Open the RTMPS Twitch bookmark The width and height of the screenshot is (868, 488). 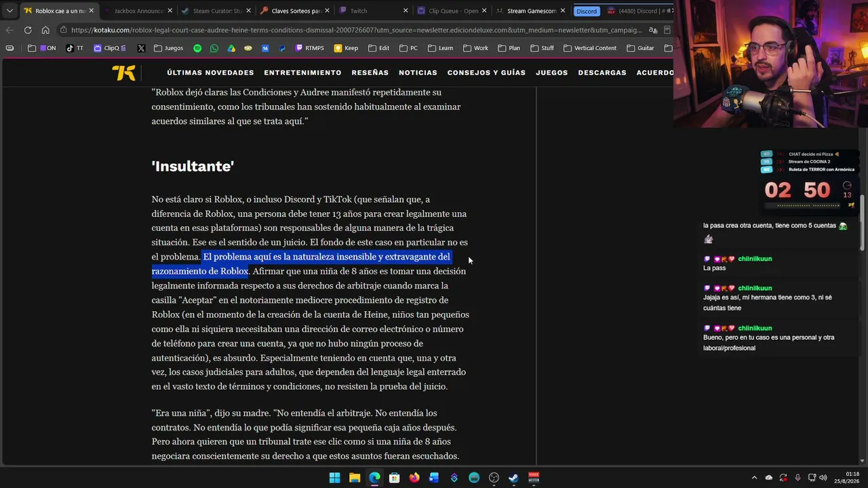[309, 48]
